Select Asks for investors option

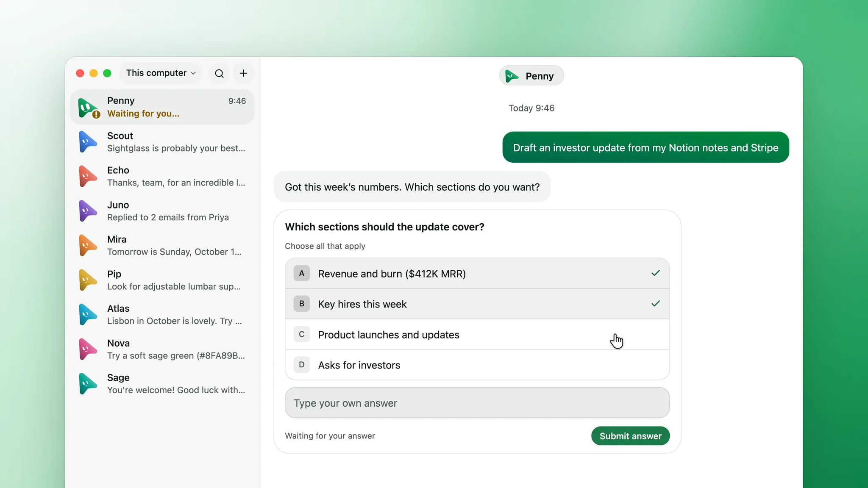coord(477,365)
